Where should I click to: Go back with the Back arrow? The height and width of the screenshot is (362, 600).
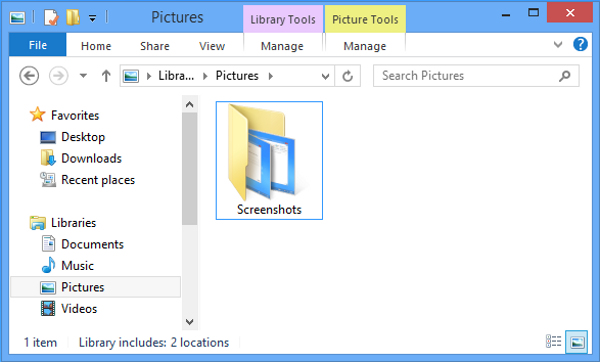(x=29, y=76)
